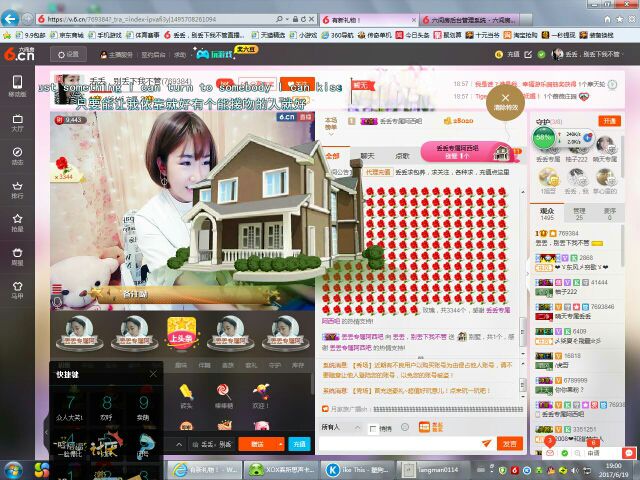The height and width of the screenshot is (480, 640).
Task: Trigger shortcut 7 众人大笑
Action: [71, 407]
